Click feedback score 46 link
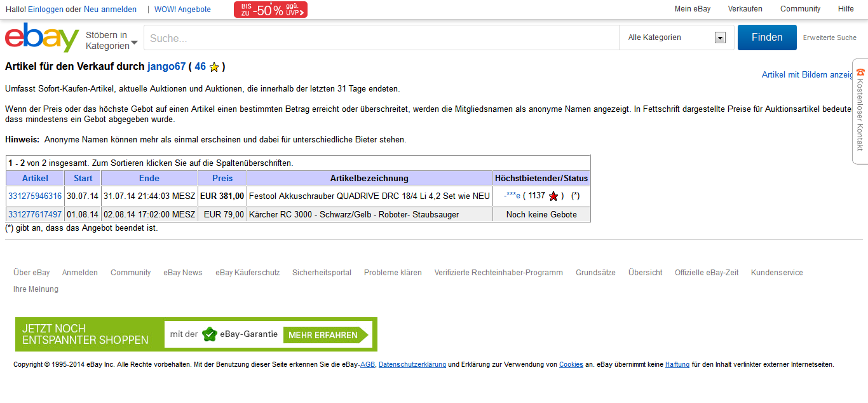The image size is (868, 403). tap(200, 66)
